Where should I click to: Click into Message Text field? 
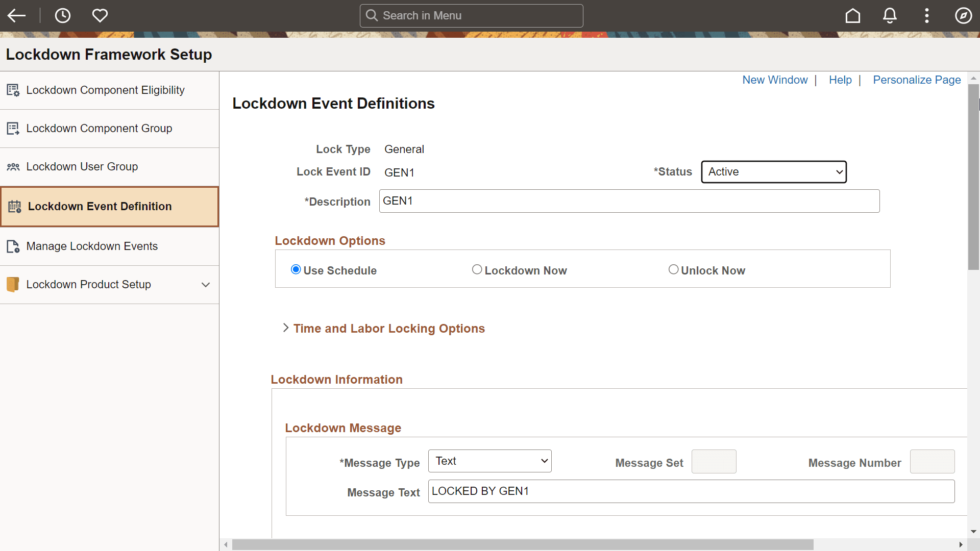pos(691,491)
